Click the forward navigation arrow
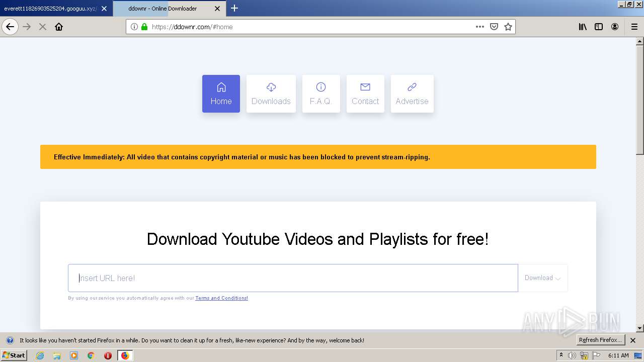This screenshot has width=644, height=362. tap(27, 27)
